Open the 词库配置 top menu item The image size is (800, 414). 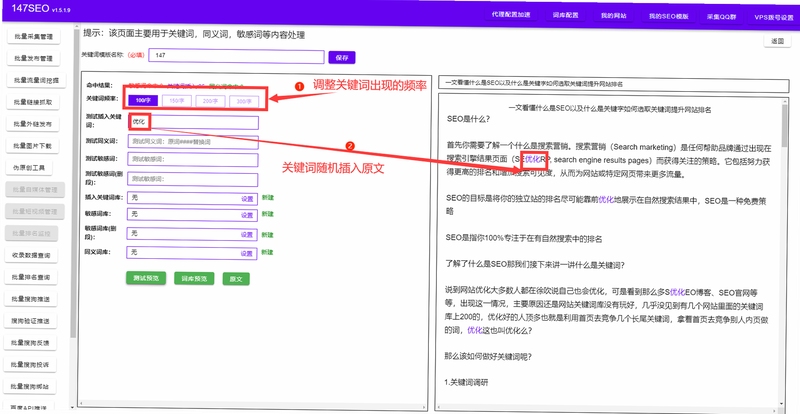(x=565, y=15)
